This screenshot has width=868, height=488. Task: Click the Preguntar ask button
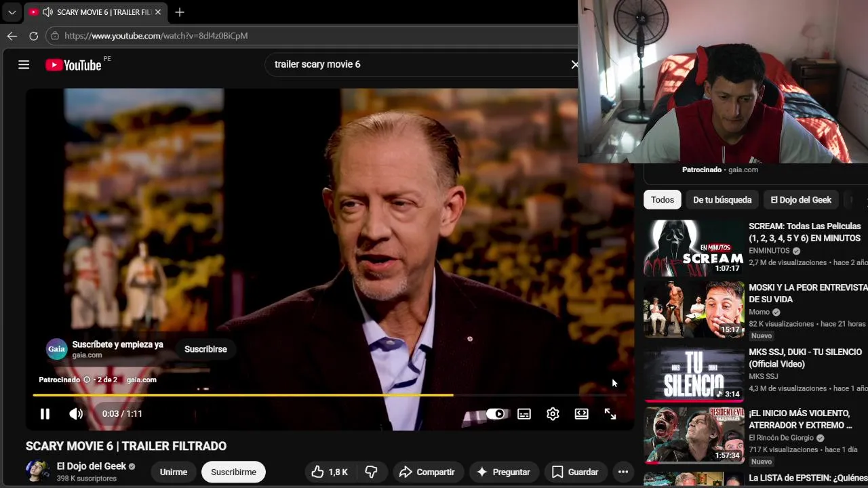503,472
